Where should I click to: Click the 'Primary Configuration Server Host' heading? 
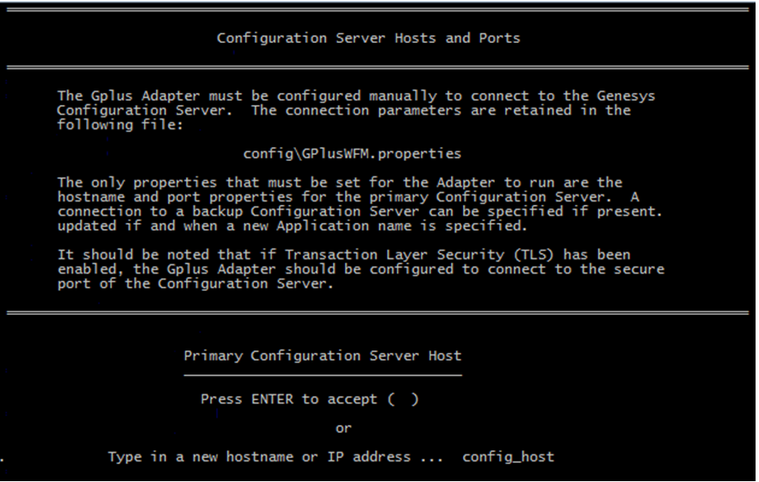click(322, 356)
